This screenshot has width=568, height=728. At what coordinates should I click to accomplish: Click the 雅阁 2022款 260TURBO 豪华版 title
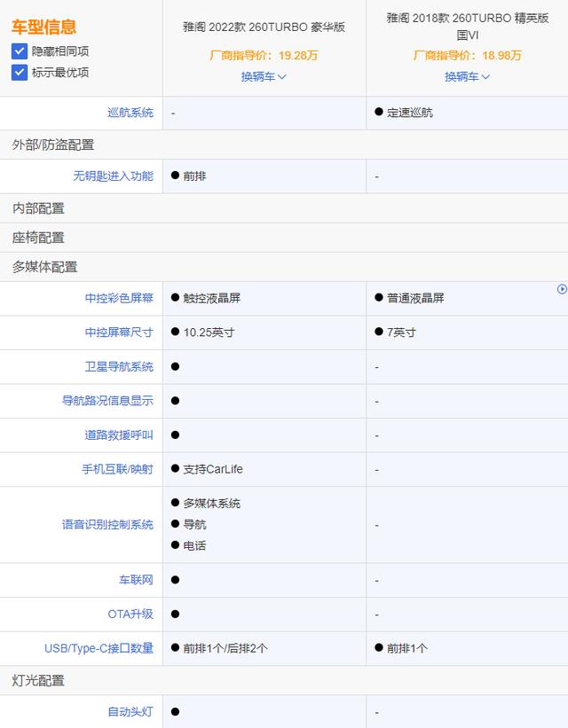pyautogui.click(x=264, y=27)
